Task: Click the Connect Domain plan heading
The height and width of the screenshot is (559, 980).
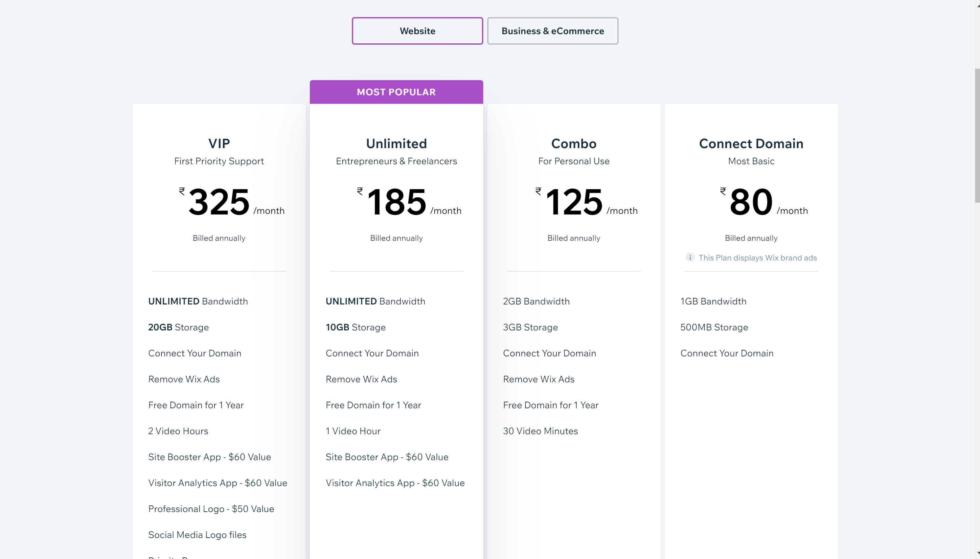Action: [x=751, y=144]
